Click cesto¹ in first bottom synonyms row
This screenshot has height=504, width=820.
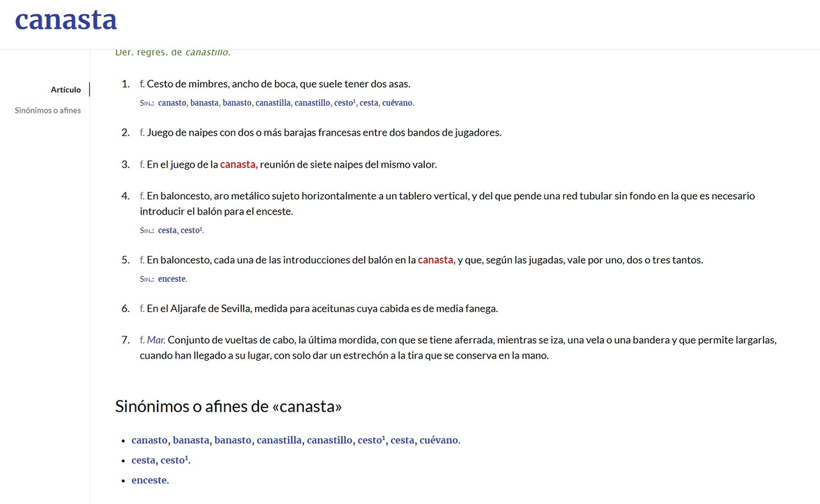(x=372, y=440)
